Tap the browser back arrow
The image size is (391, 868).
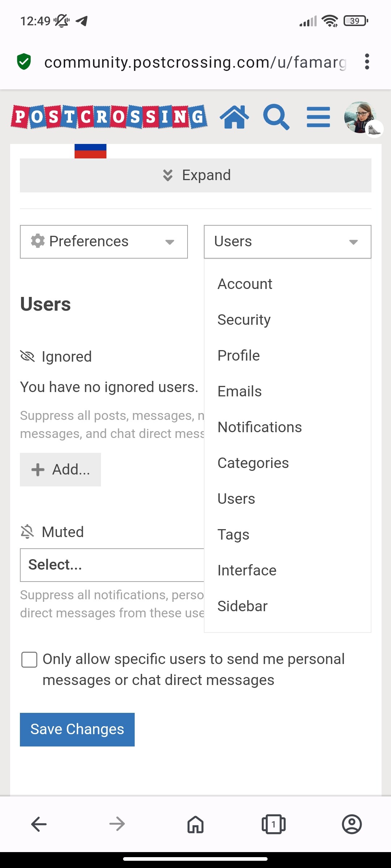point(39,824)
